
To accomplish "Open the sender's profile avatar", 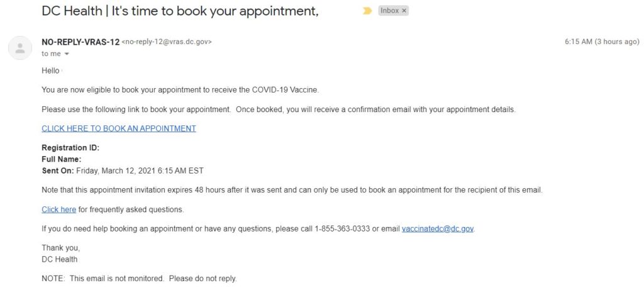I will coord(21,48).
